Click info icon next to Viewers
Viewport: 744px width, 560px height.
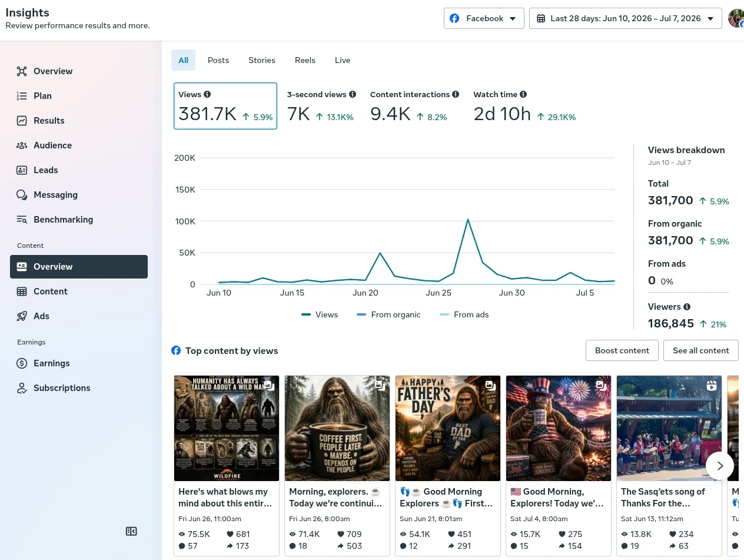687,307
